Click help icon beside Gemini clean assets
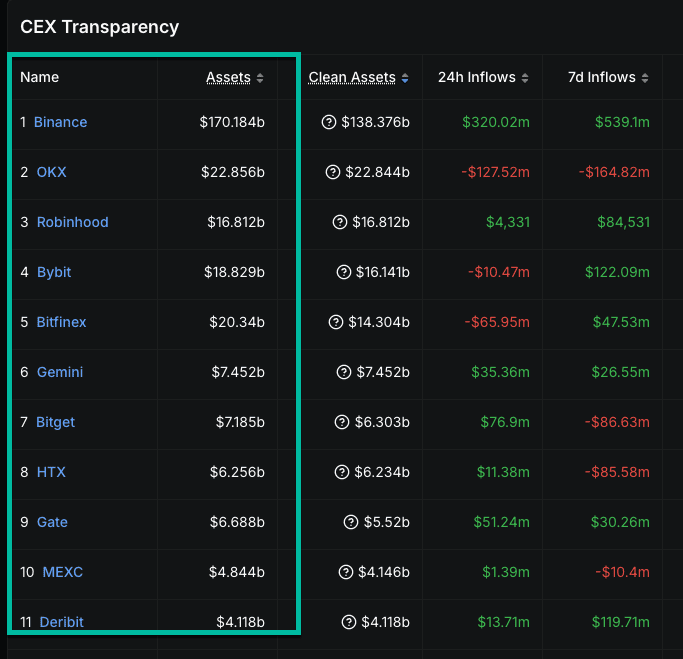 [343, 372]
